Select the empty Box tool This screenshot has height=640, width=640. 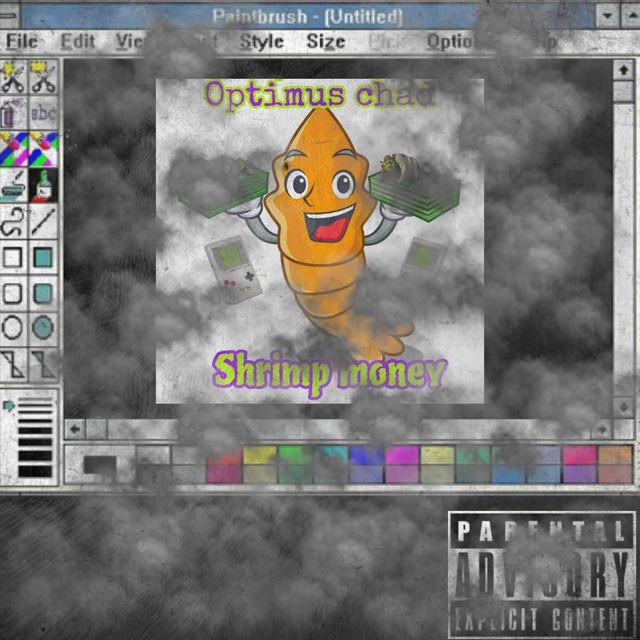(x=13, y=258)
